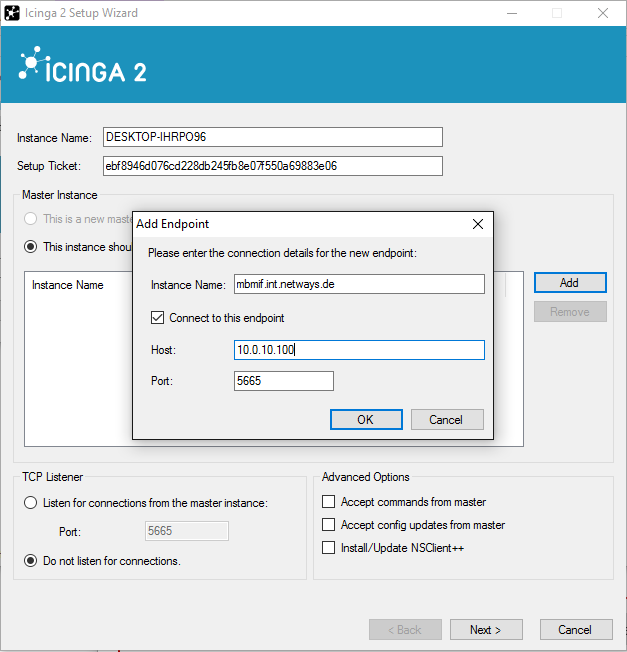Minimize the Setup Wizard window
The width and height of the screenshot is (627, 652).
tap(512, 13)
